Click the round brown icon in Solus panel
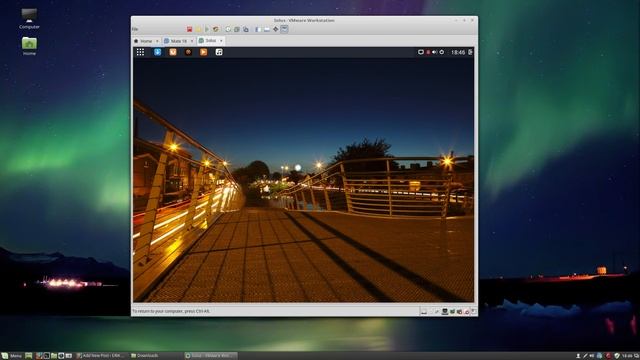This screenshot has width=640, height=360. (x=188, y=52)
